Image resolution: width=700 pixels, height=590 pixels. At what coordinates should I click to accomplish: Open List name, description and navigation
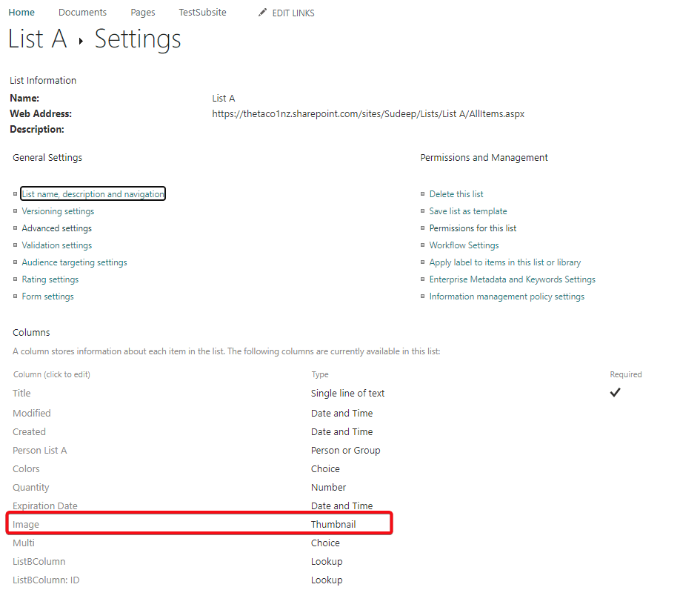(x=93, y=194)
